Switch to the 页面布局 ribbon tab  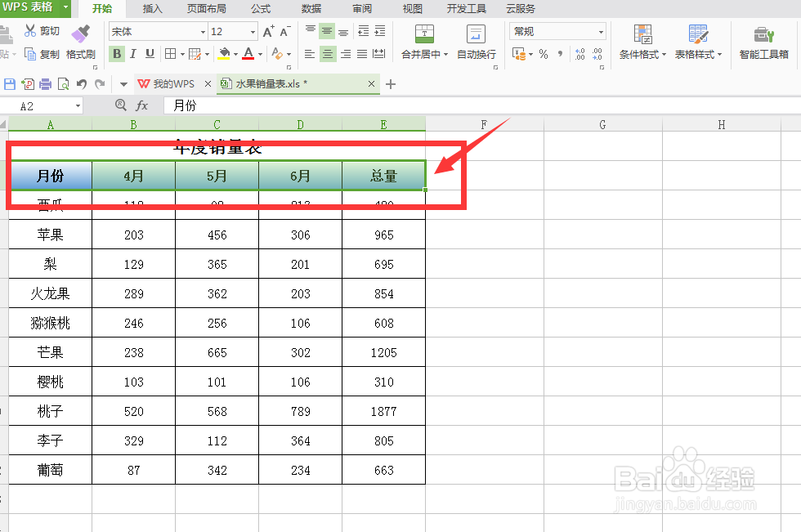[x=206, y=9]
